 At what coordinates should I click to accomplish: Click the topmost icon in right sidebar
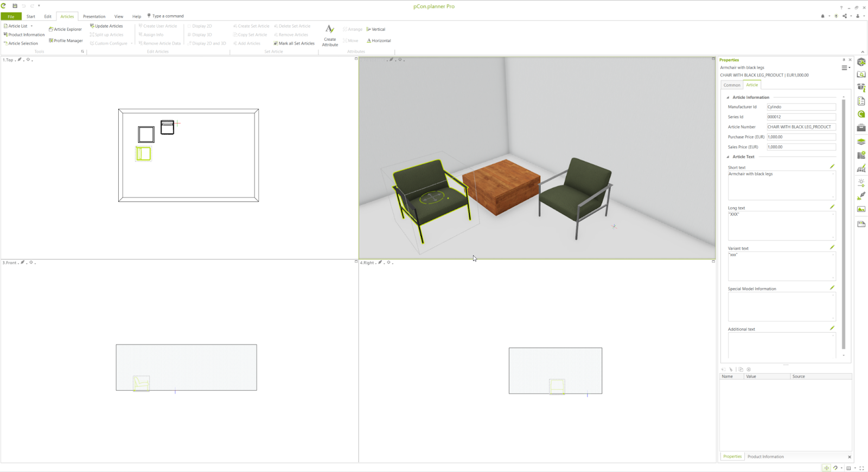tap(861, 62)
